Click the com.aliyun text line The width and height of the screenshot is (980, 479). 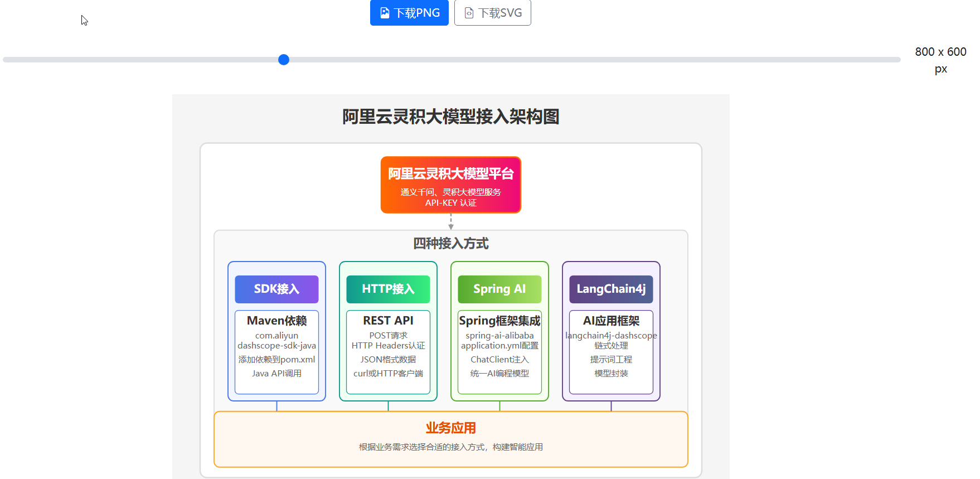[x=276, y=336]
